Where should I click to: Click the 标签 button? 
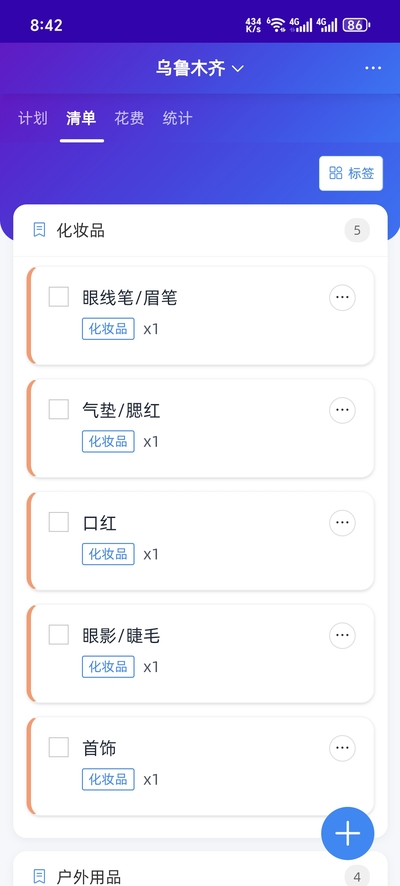tap(351, 173)
